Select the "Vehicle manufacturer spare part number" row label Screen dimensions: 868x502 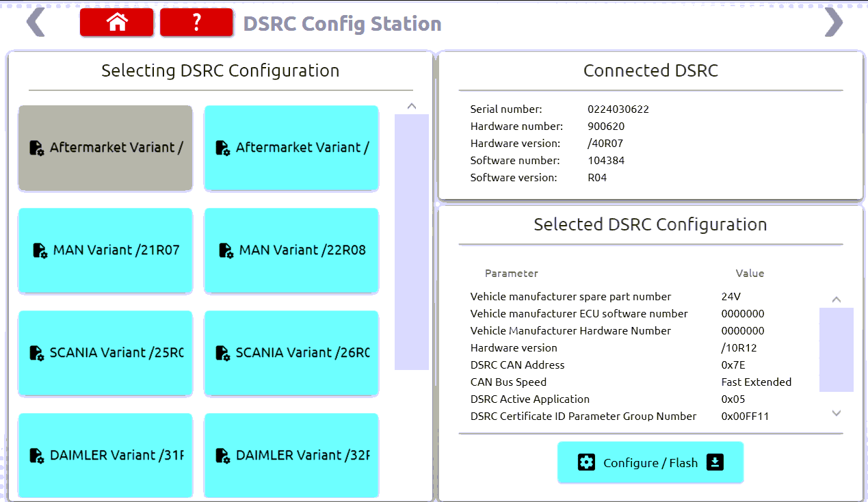571,297
